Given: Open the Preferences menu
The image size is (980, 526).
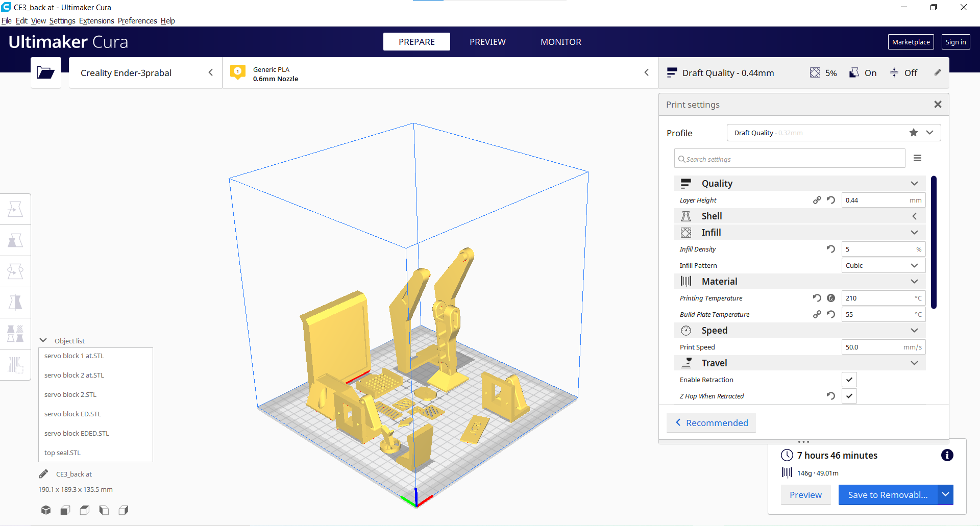Looking at the screenshot, I should 137,21.
